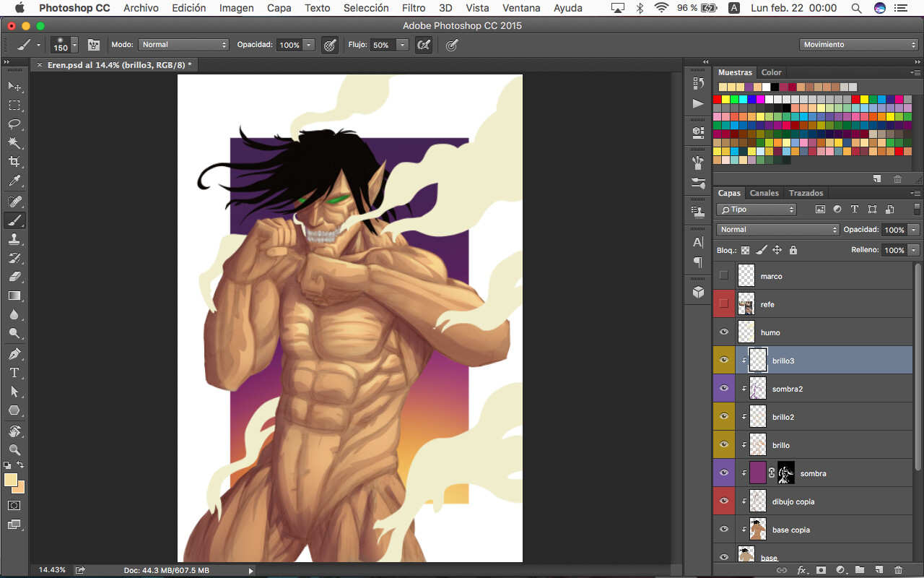Select the Path Selection tool
This screenshot has height=578, width=924.
14,392
